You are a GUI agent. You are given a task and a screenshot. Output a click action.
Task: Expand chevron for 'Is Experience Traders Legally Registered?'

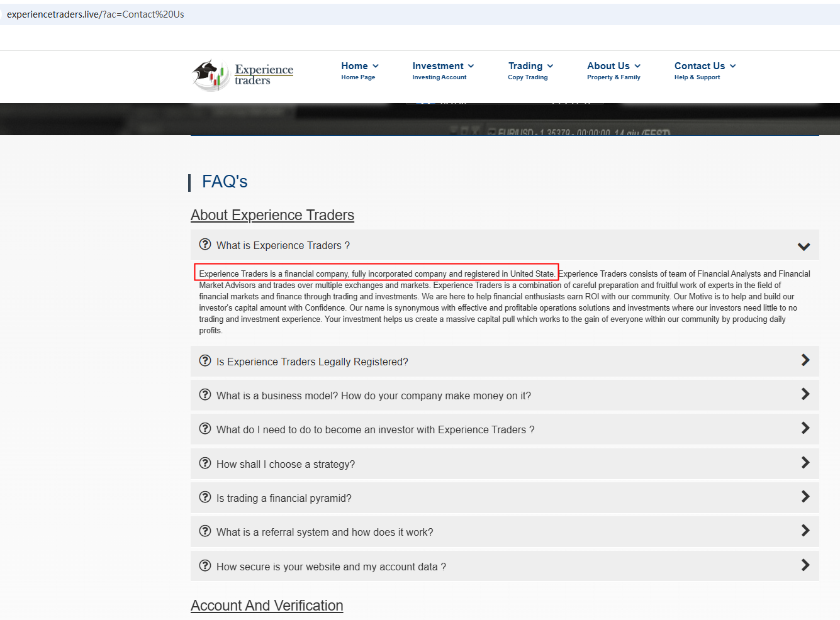pos(805,360)
